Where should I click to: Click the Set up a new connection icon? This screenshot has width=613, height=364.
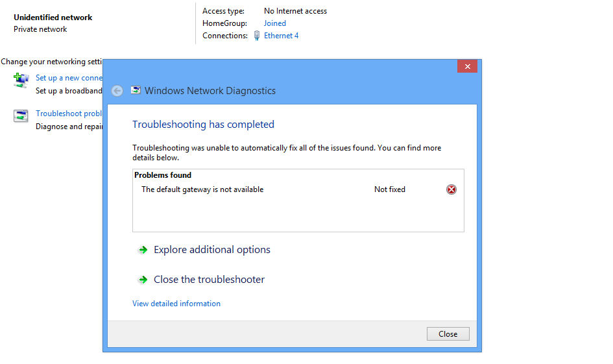tap(21, 80)
